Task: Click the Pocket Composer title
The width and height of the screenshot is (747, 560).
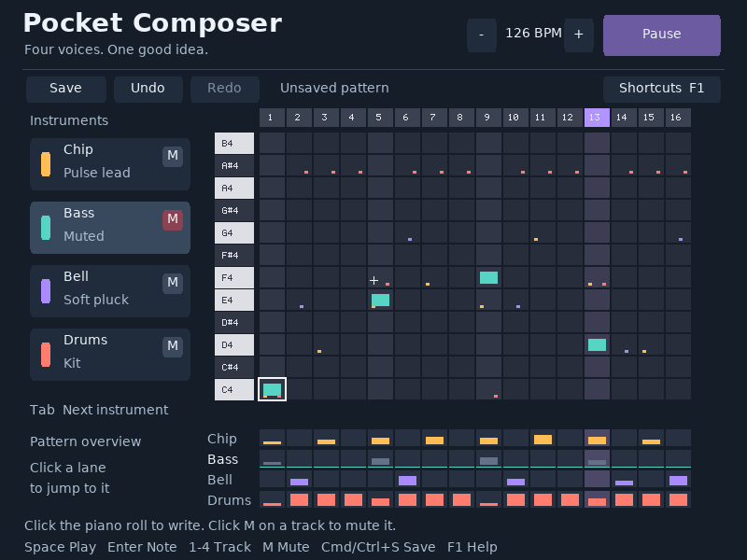Action: point(152,22)
